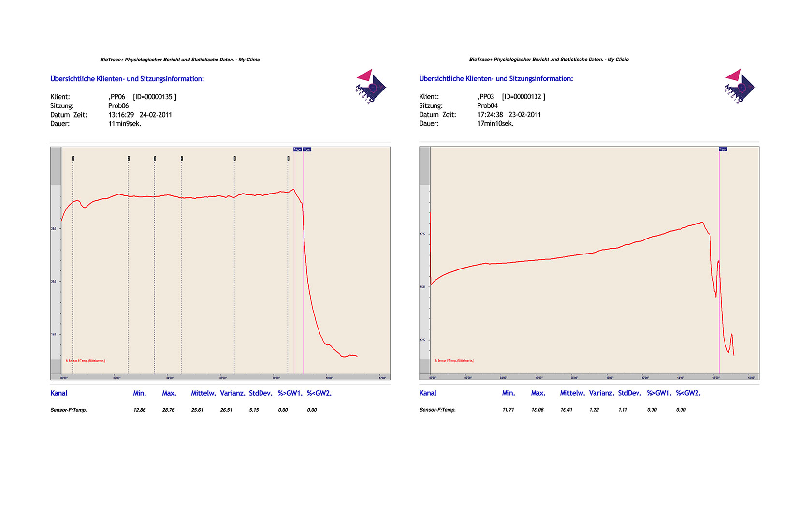The width and height of the screenshot is (812, 508).
Task: Click the left report heading 'Übersichtliche Klienten- und Sitzungsinformation:'
Action: (x=127, y=79)
